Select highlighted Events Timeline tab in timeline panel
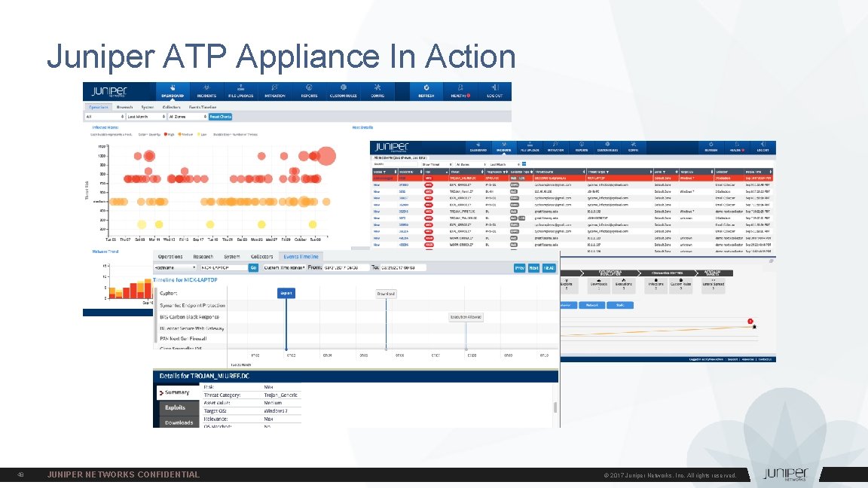 [301, 257]
